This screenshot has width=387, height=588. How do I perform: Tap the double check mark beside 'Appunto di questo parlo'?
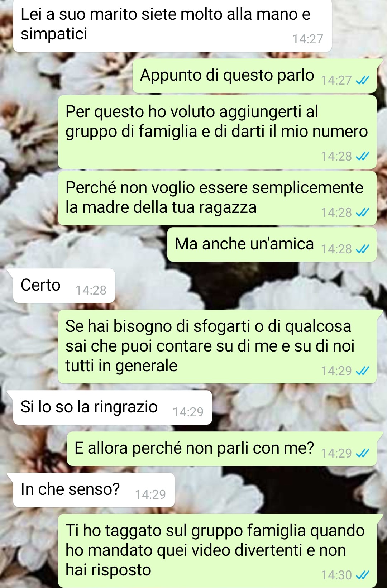362,80
